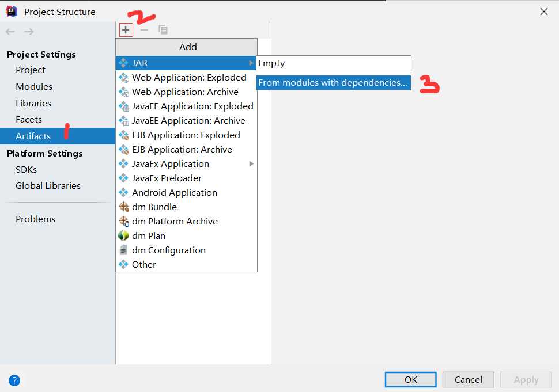Click the JAR artifact icon

(x=123, y=63)
